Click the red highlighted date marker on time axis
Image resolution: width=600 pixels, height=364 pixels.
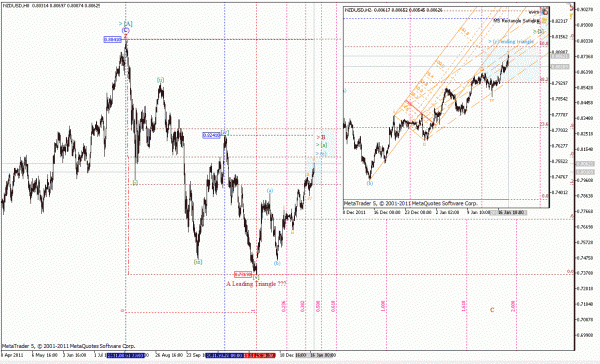pyautogui.click(x=259, y=356)
